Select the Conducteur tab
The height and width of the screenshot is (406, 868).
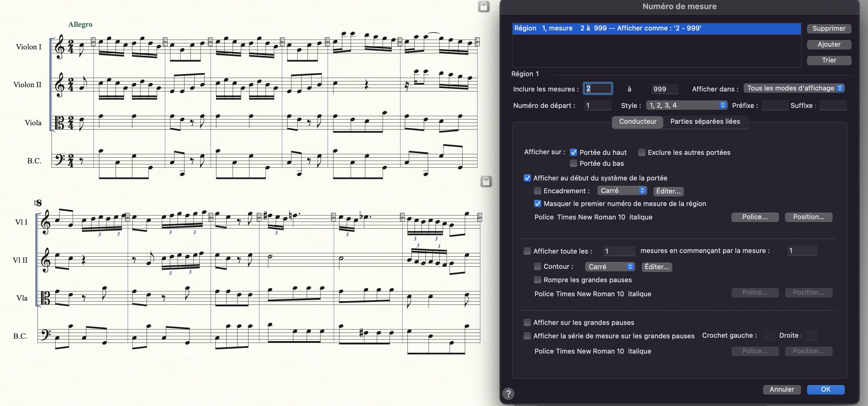point(638,122)
